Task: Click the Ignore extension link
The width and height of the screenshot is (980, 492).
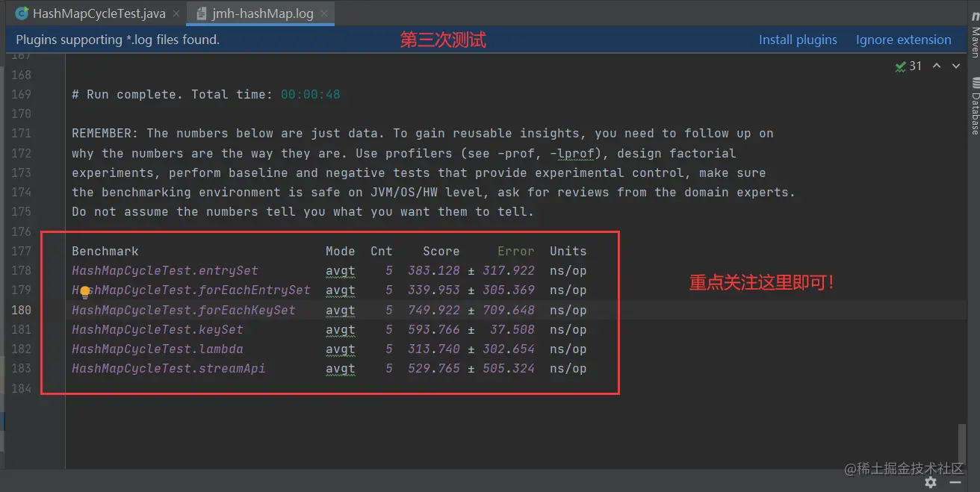Action: 903,40
